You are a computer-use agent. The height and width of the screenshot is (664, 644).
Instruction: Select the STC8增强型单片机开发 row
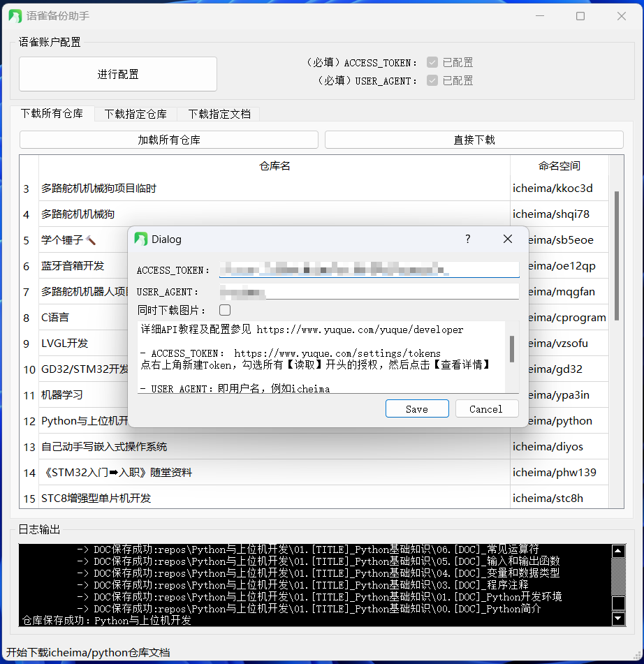[274, 498]
